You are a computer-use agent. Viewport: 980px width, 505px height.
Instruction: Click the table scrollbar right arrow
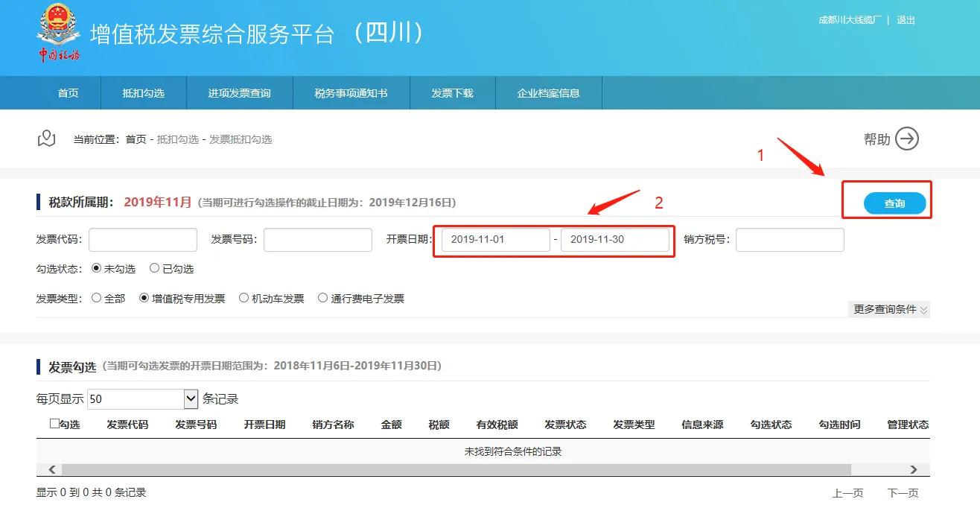[914, 469]
